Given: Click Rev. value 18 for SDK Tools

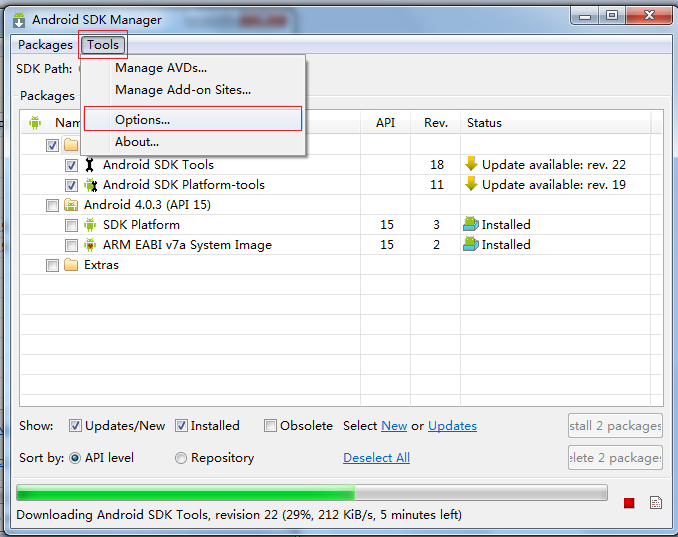Looking at the screenshot, I should [x=437, y=165].
